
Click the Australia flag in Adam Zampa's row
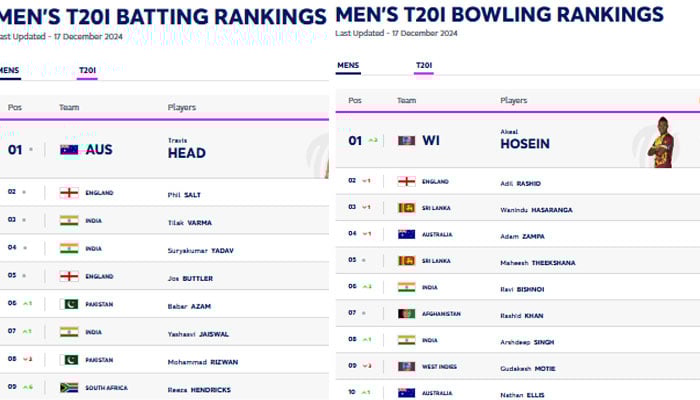406,234
